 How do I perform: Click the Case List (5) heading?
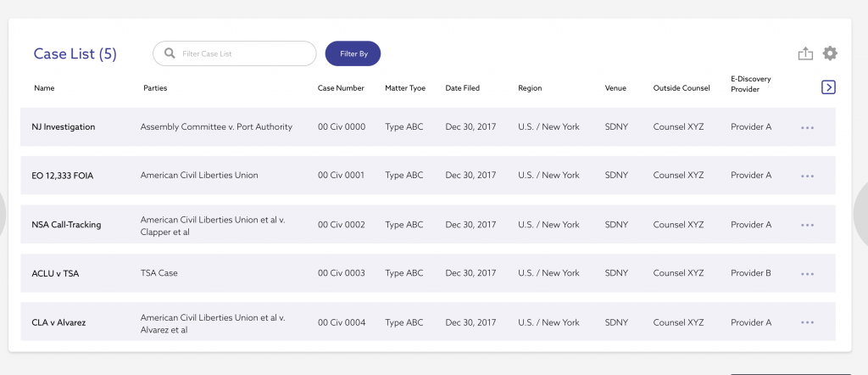[x=75, y=53]
